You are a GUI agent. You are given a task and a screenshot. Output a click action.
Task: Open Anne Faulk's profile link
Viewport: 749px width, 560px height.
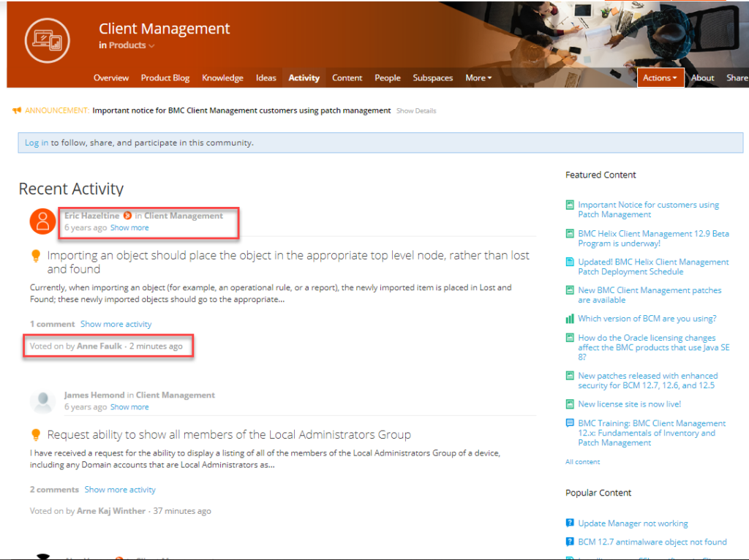point(99,346)
